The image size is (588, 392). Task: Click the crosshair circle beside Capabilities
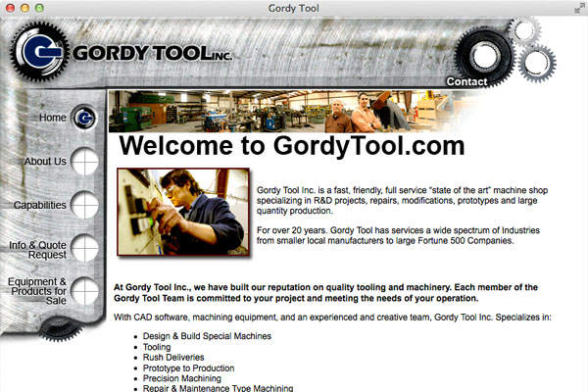pos(84,205)
